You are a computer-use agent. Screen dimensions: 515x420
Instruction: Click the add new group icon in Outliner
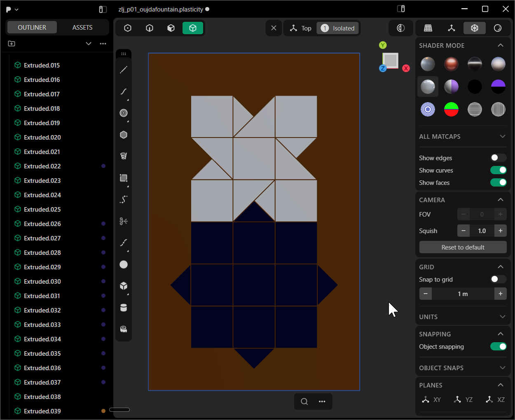[x=12, y=44]
